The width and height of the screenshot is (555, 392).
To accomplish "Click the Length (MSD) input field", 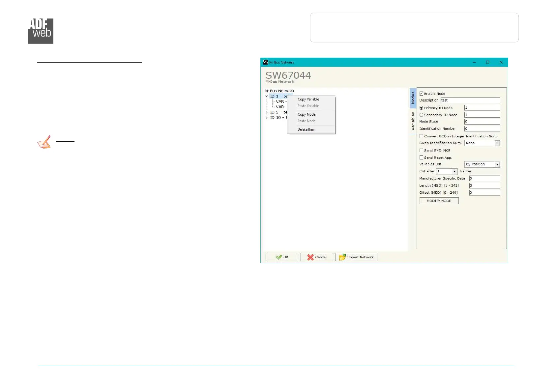I will pyautogui.click(x=484, y=186).
